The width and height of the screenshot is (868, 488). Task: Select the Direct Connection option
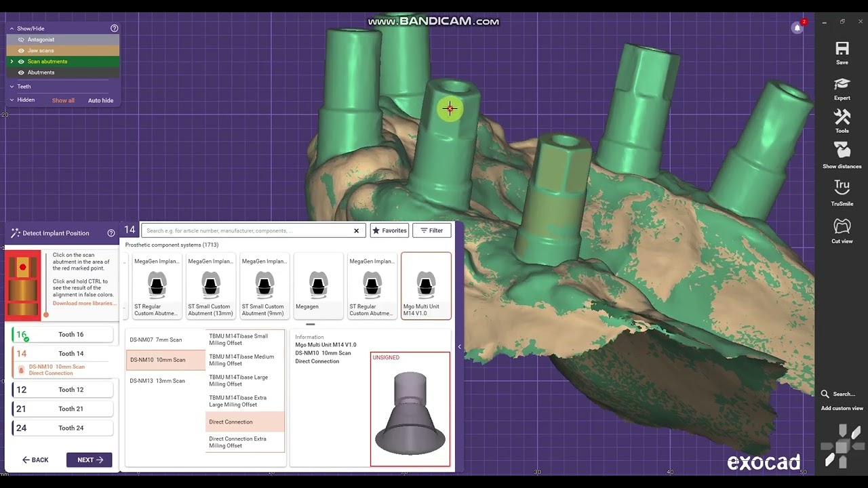click(245, 422)
